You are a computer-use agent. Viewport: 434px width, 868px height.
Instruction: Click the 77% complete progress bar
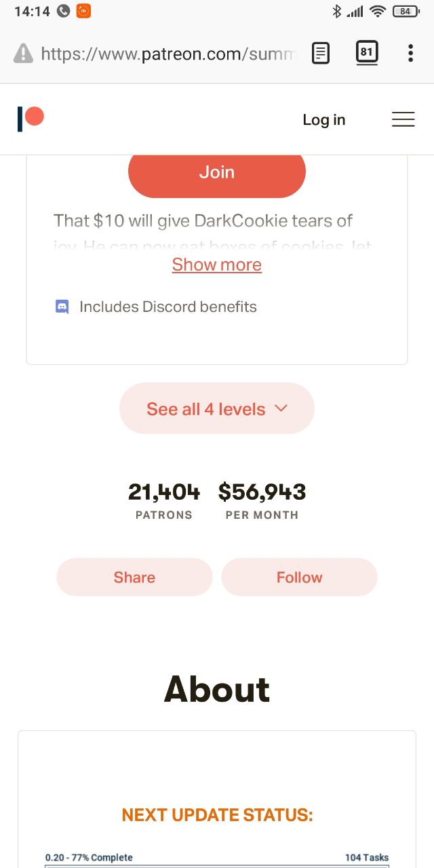tap(217, 864)
